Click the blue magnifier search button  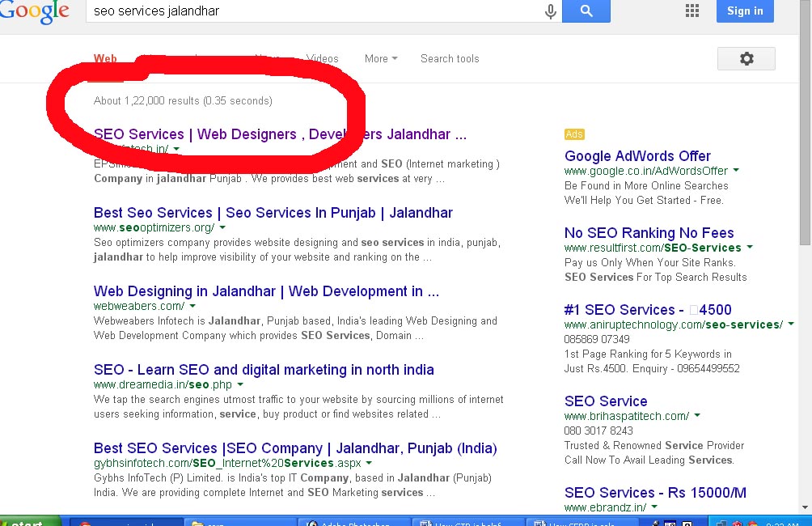click(x=586, y=11)
